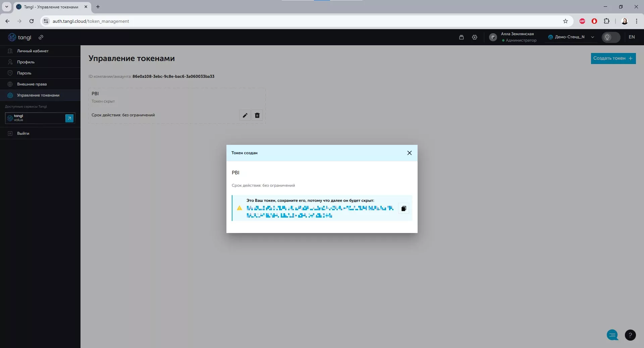Close the 'Токен создан' dialog
This screenshot has width=644, height=348.
coord(409,153)
